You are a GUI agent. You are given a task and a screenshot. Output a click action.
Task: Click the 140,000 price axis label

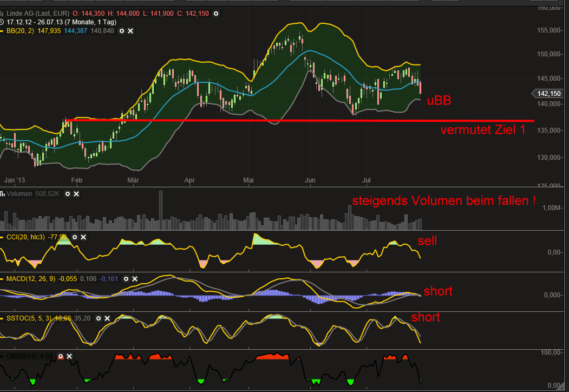click(x=549, y=104)
